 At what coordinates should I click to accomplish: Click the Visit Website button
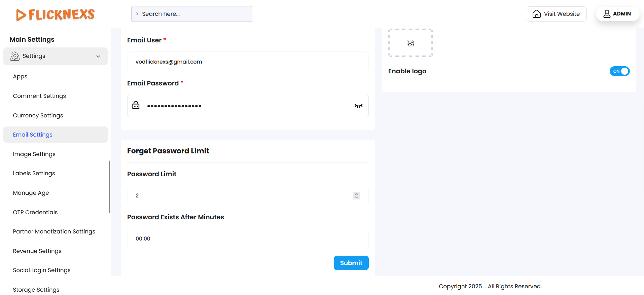coord(556,14)
